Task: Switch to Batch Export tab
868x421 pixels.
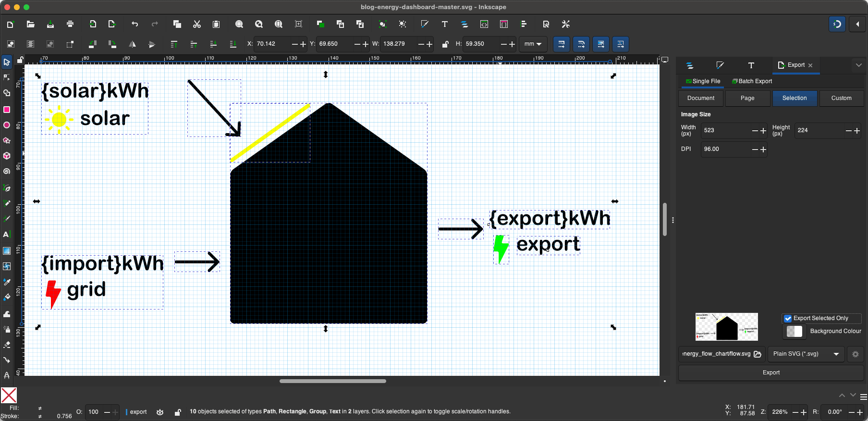Action: point(752,81)
